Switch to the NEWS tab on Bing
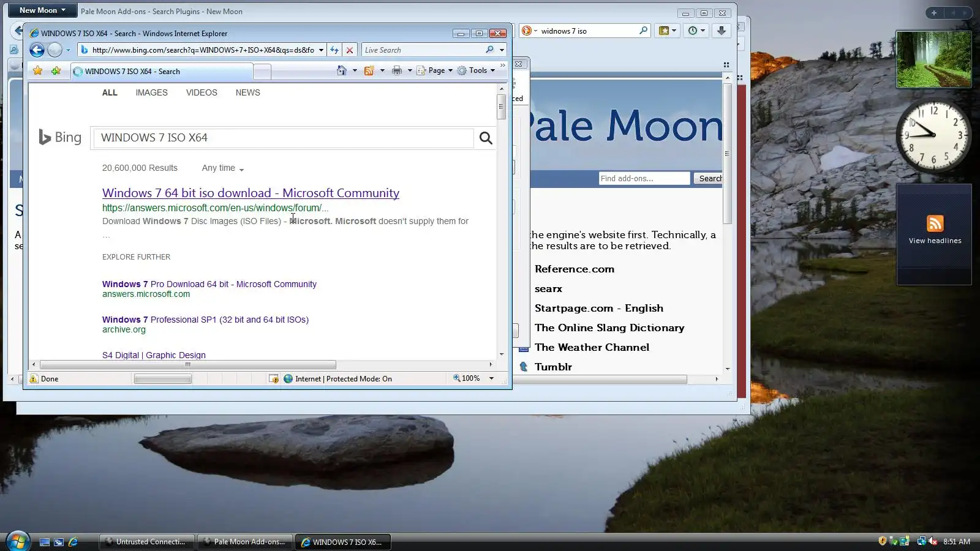980x551 pixels. tap(248, 92)
